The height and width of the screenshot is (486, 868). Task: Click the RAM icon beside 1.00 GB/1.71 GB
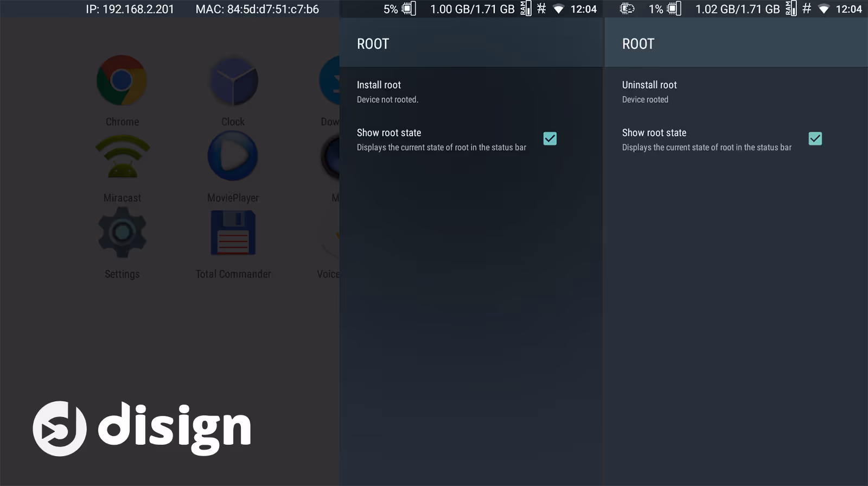pos(526,9)
